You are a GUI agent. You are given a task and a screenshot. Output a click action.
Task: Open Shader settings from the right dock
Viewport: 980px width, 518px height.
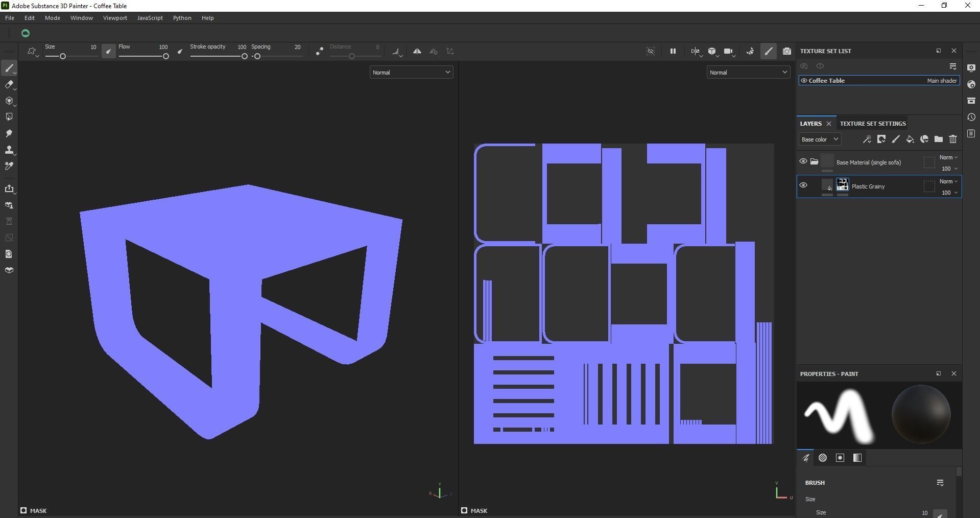pyautogui.click(x=971, y=84)
